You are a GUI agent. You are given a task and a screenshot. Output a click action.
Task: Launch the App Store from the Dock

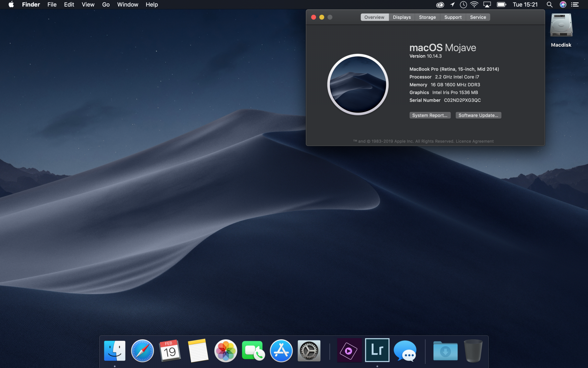click(281, 351)
